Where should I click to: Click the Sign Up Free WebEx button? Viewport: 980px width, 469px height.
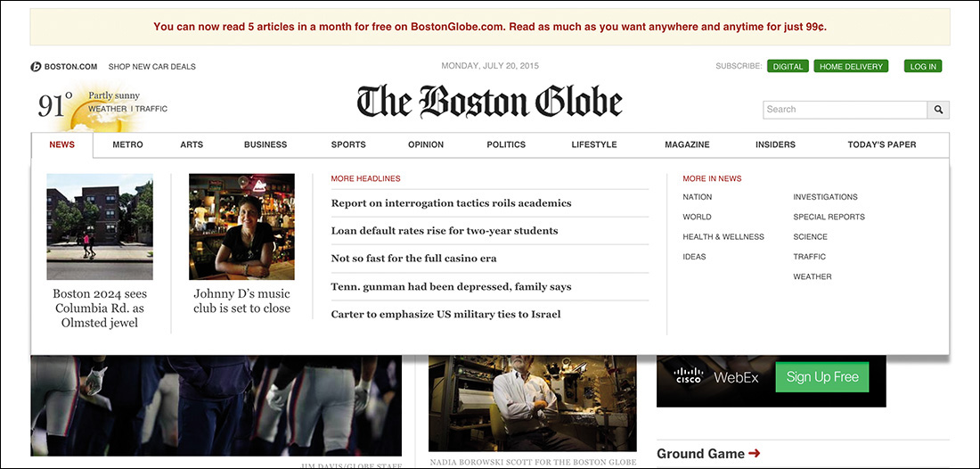click(822, 377)
